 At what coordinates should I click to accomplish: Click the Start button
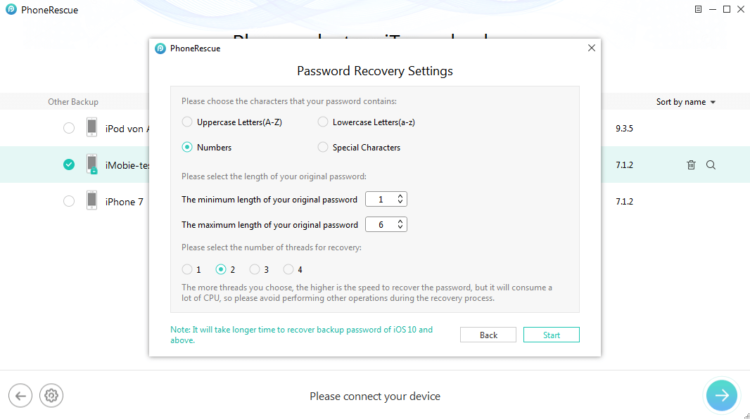(x=551, y=335)
